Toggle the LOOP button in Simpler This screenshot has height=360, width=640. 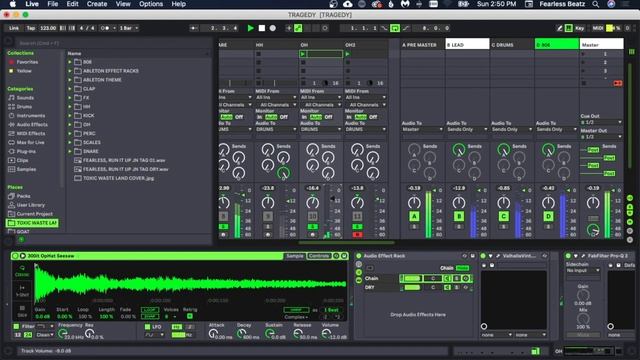(150, 310)
